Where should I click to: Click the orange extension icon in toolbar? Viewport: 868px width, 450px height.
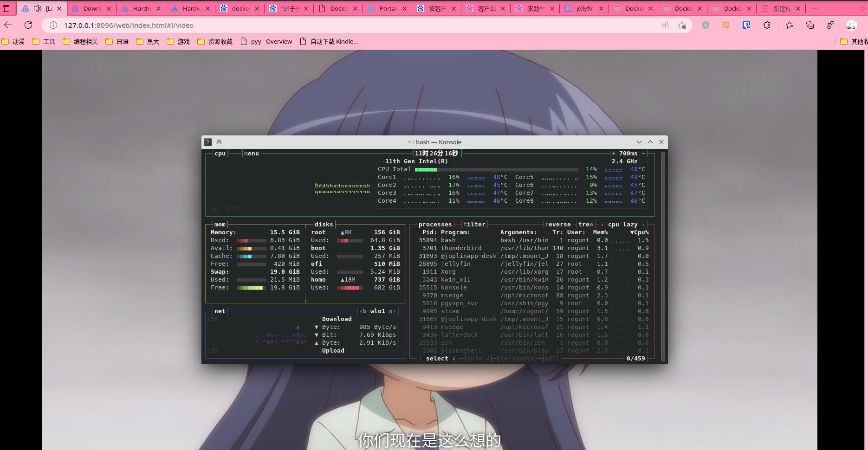[726, 25]
